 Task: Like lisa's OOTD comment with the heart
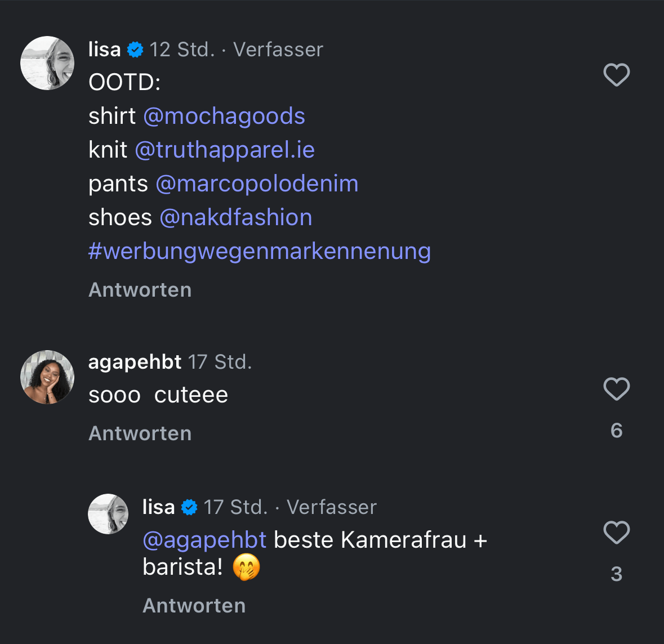pyautogui.click(x=616, y=75)
